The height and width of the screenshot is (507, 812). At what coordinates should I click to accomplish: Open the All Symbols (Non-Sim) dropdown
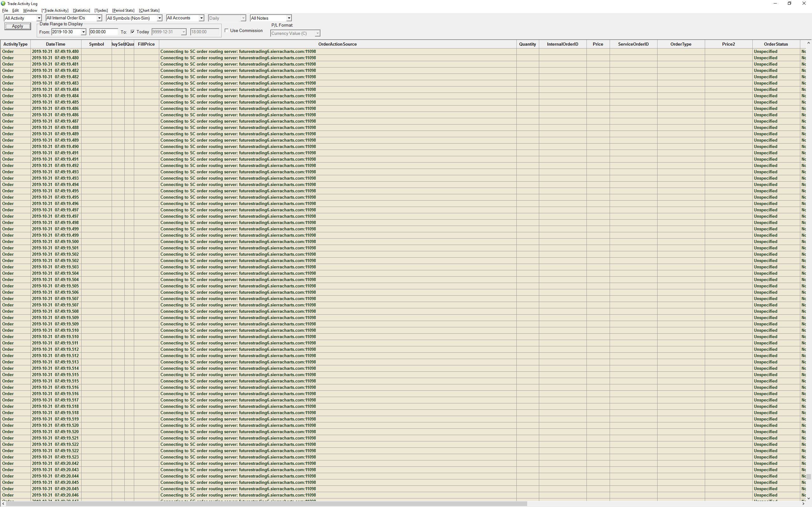point(159,18)
